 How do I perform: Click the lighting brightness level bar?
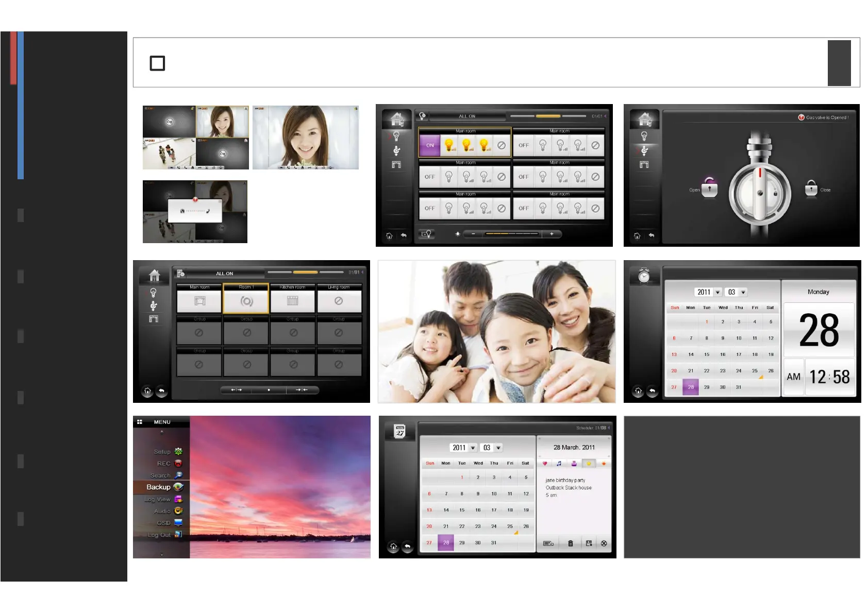click(512, 234)
